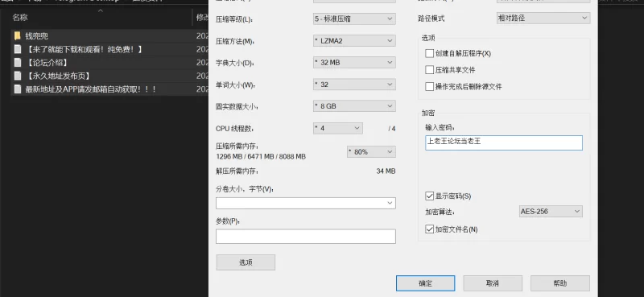This screenshot has width=644, height=297.
Task: Enable 创建自解压程序(X) checkbox
Action: 430,53
